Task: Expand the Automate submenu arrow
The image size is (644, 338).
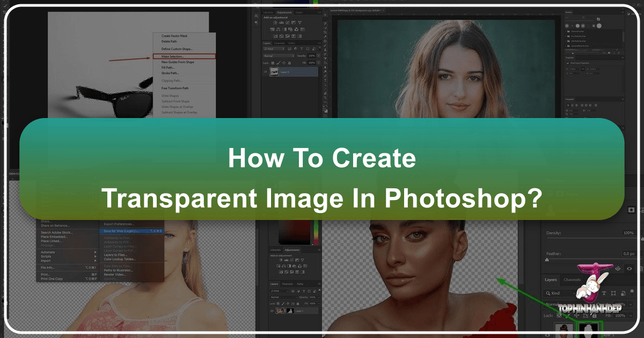Action: pyautogui.click(x=96, y=252)
